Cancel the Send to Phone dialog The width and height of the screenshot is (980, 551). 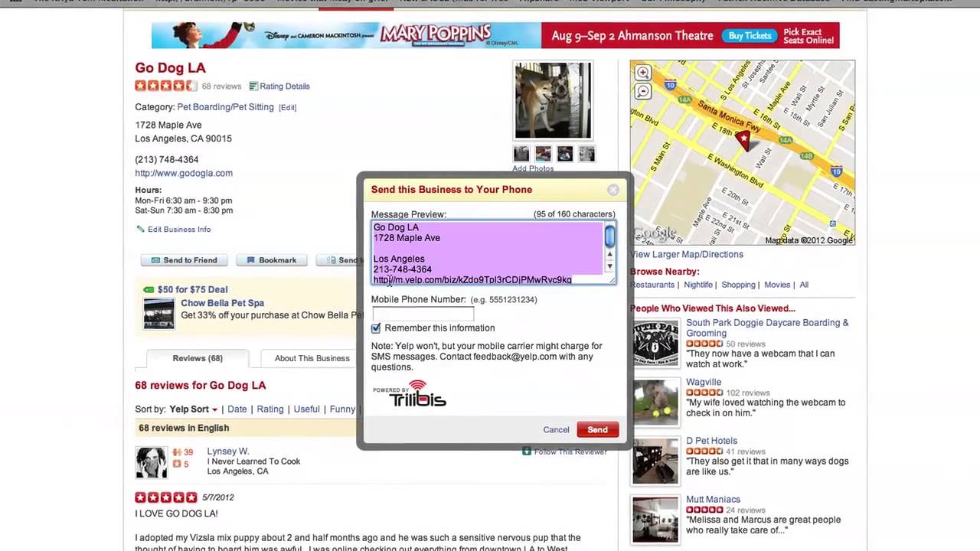pyautogui.click(x=556, y=430)
